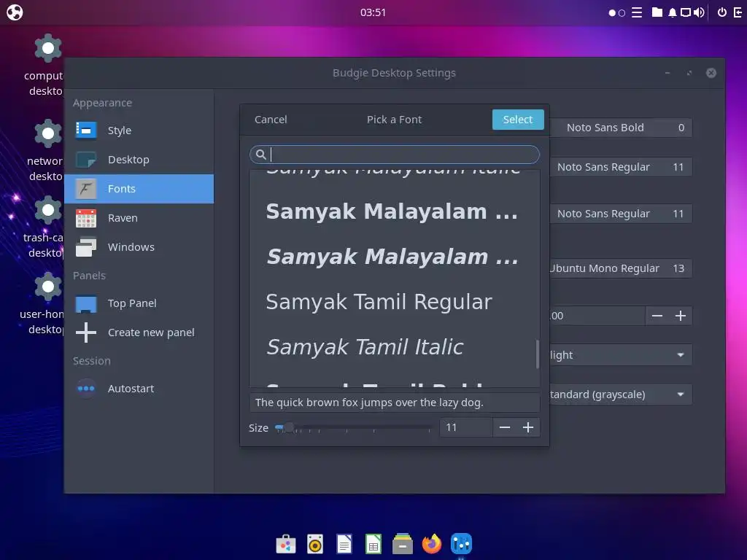Image resolution: width=747 pixels, height=560 pixels.
Task: Open the Raven settings page
Action: coord(139,218)
